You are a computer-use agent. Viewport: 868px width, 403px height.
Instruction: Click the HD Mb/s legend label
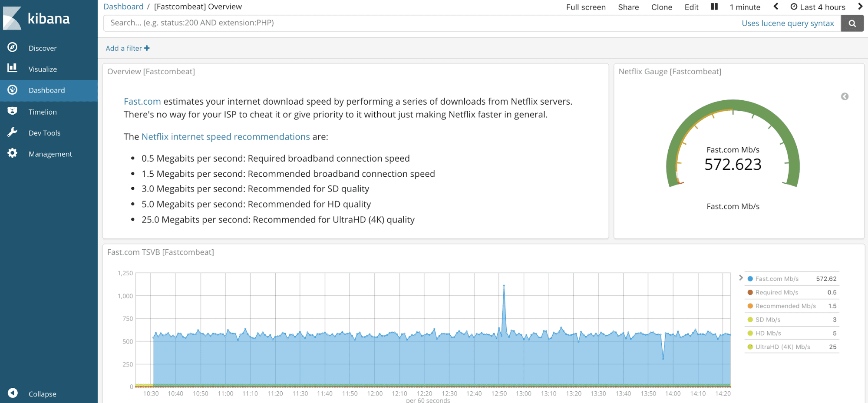(768, 333)
